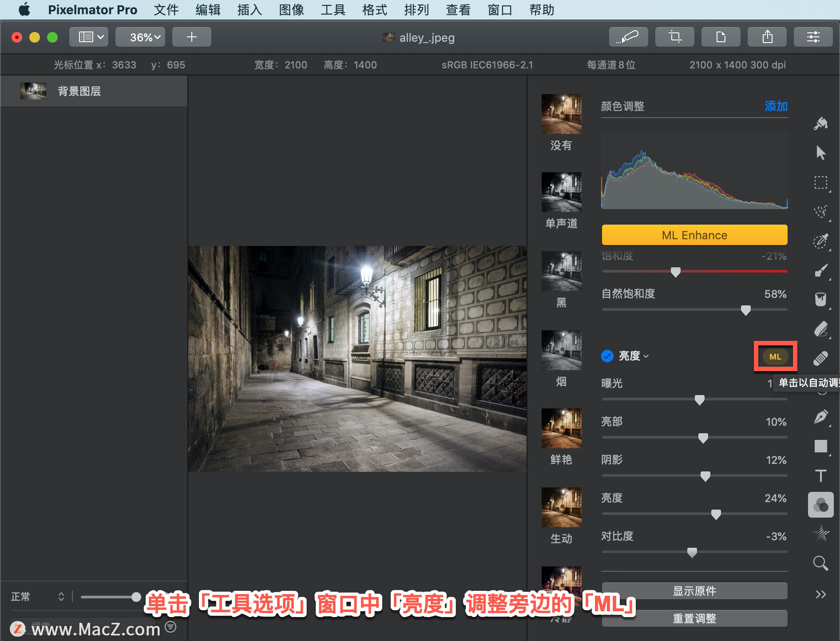Click the ML auto-adjust brightness button
This screenshot has width=840, height=641.
(x=775, y=356)
